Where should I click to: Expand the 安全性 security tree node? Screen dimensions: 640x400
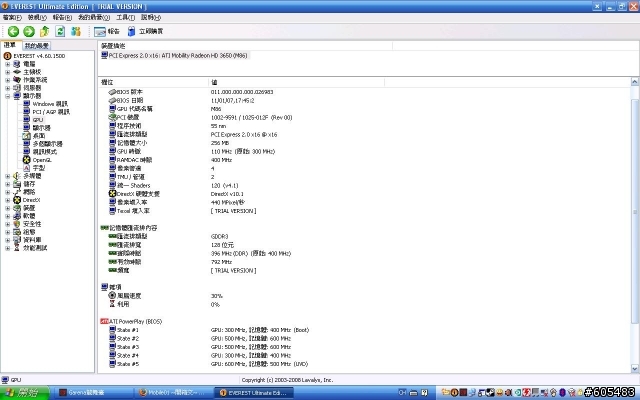point(7,224)
